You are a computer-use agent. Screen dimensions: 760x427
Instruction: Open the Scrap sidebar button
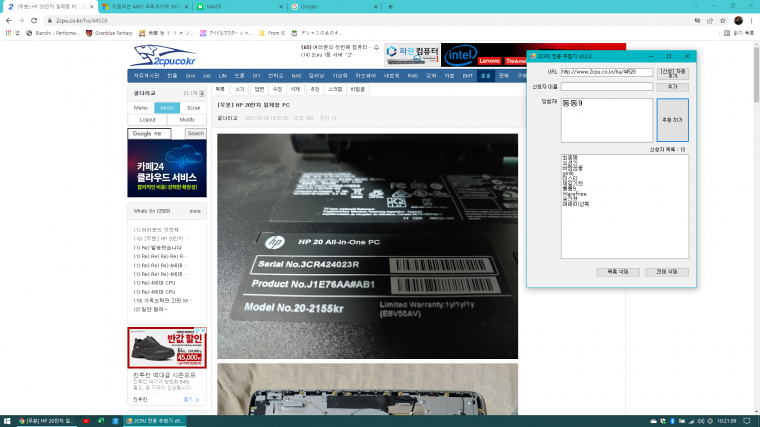(193, 108)
